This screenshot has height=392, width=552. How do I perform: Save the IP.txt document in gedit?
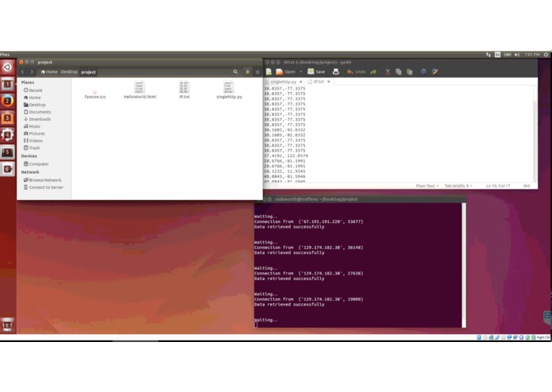click(316, 71)
